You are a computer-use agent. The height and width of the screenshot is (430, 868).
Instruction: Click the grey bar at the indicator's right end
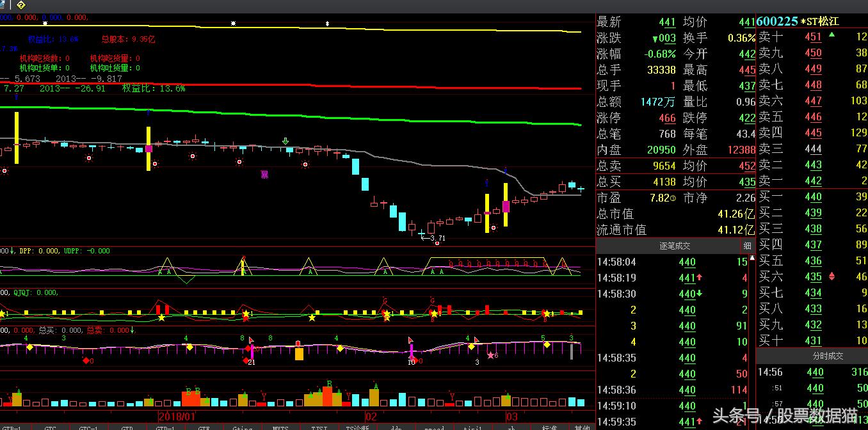[572, 351]
